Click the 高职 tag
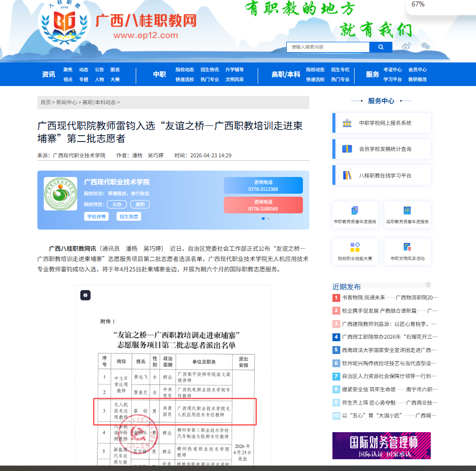 [140, 204]
